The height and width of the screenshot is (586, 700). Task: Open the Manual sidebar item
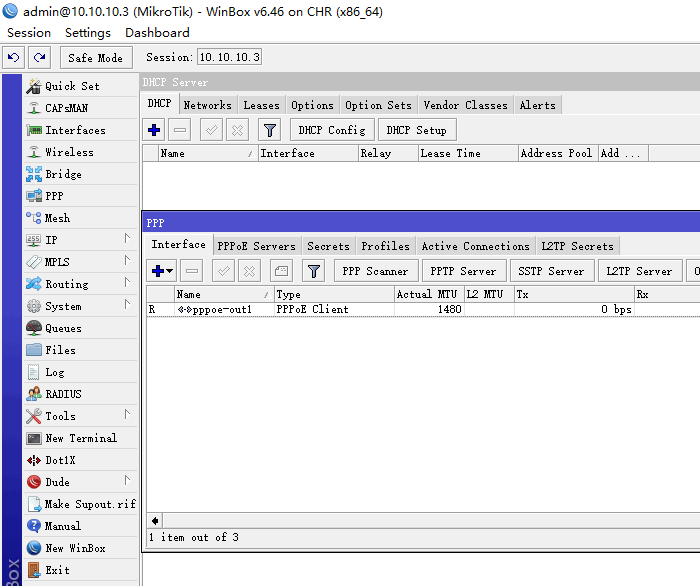click(80, 526)
